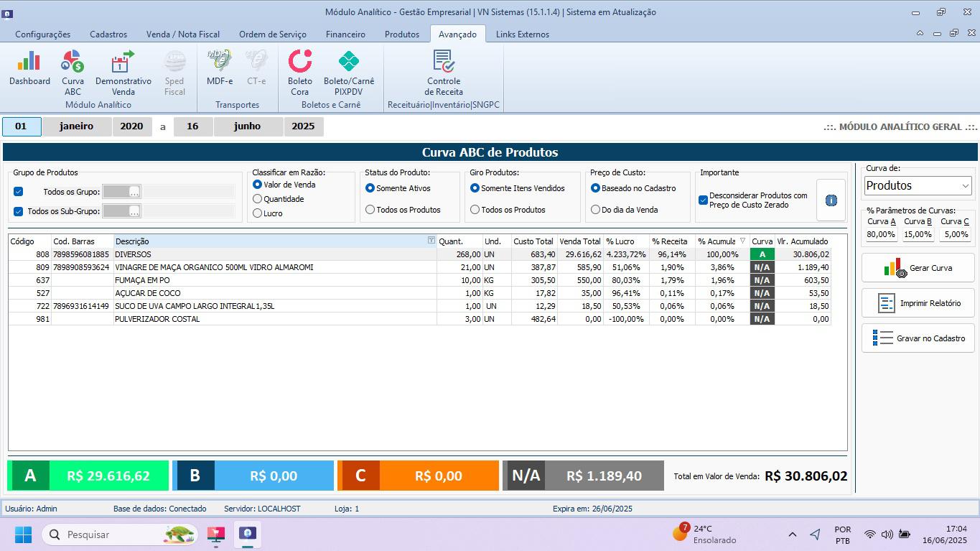Open the Cadastros ribbon tab
Image resolution: width=980 pixels, height=551 pixels.
tap(108, 34)
